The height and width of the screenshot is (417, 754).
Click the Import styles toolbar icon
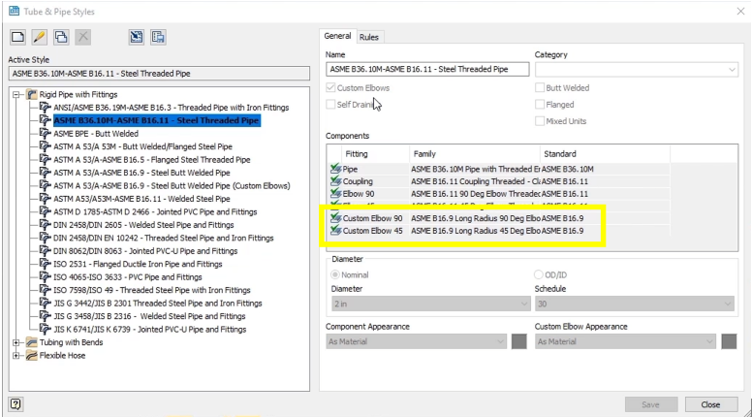(137, 37)
